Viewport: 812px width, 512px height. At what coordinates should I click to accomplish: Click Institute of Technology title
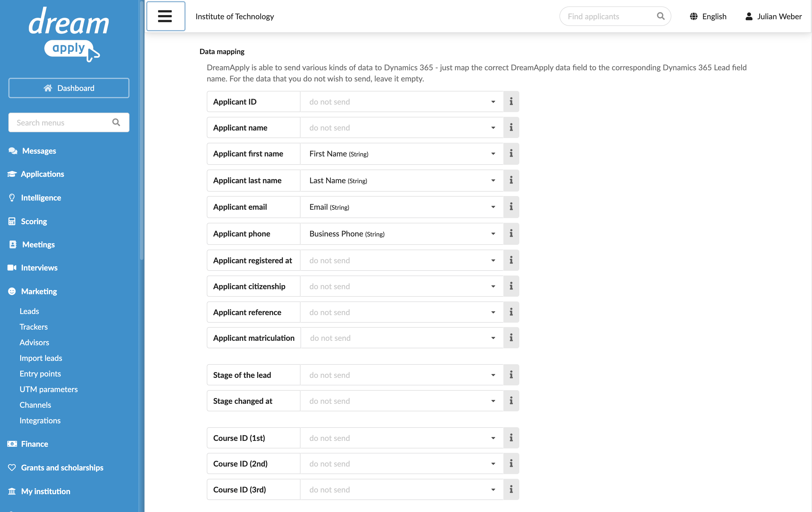[x=235, y=16]
